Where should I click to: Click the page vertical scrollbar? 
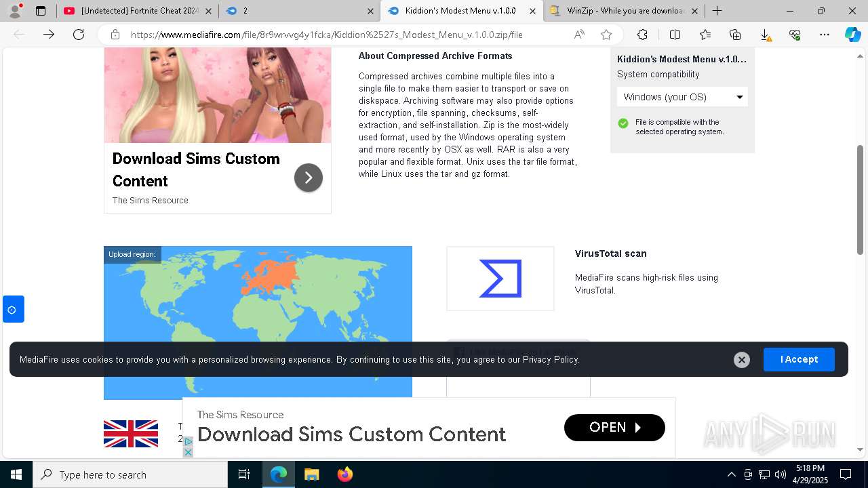point(860,200)
